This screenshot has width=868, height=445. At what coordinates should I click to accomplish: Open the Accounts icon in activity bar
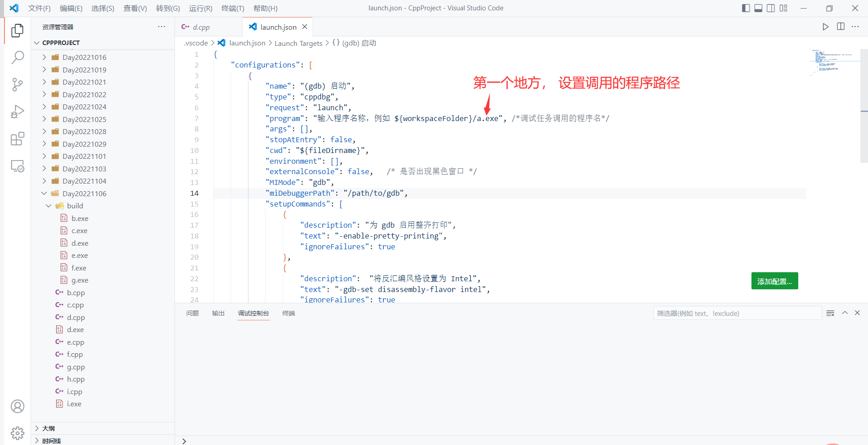(18, 406)
